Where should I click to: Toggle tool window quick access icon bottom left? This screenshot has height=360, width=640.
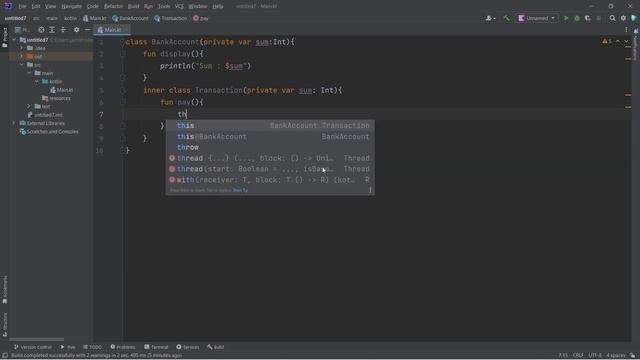click(5, 356)
